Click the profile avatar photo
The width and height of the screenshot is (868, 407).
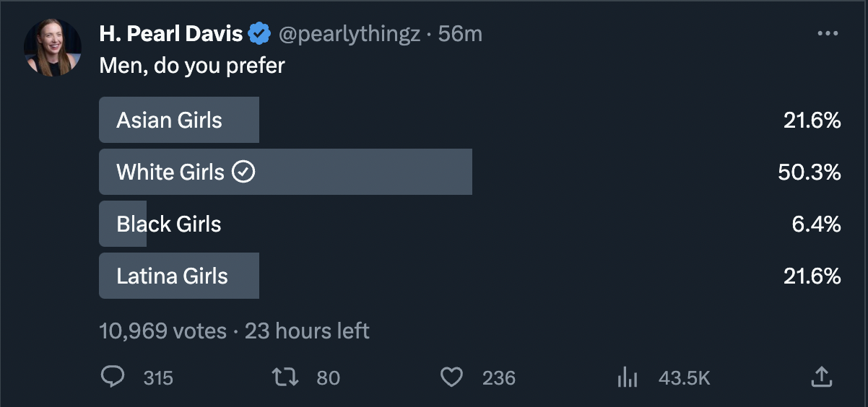click(53, 48)
